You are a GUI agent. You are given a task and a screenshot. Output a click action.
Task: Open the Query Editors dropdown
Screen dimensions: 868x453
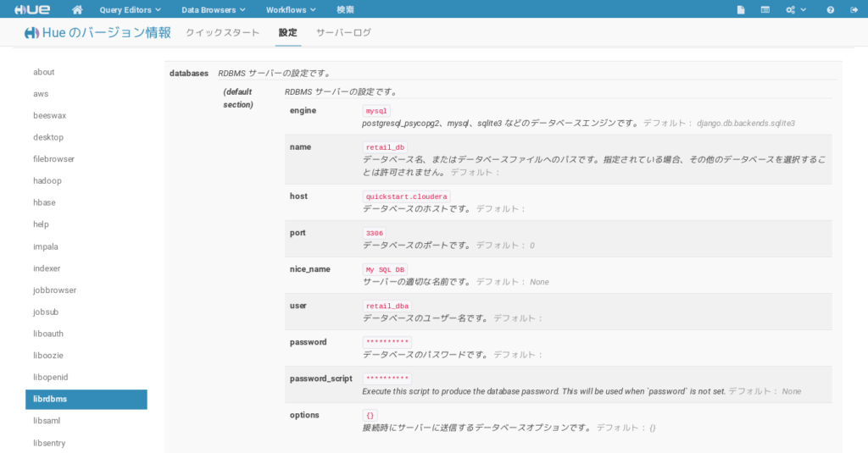pyautogui.click(x=130, y=9)
